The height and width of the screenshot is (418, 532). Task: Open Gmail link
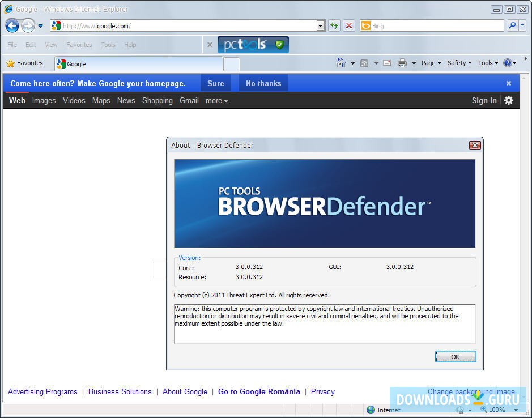coord(189,100)
